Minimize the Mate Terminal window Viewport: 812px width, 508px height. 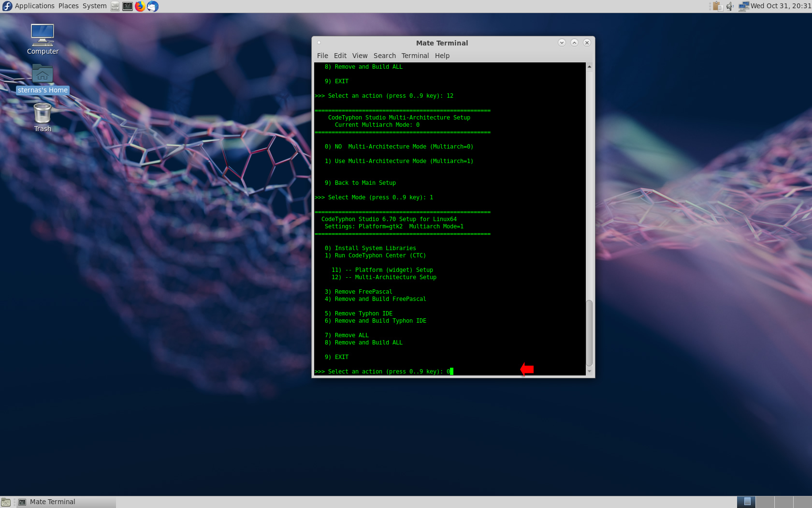[562, 43]
